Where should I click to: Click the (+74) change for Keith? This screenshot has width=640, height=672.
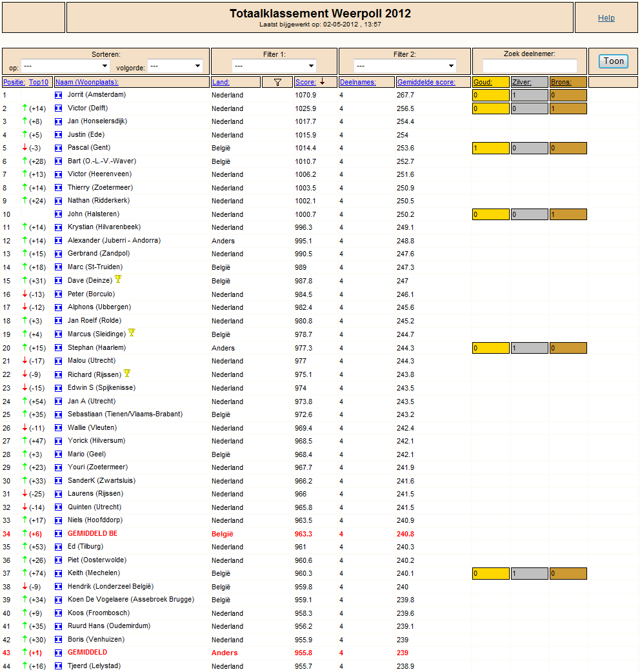pos(37,573)
